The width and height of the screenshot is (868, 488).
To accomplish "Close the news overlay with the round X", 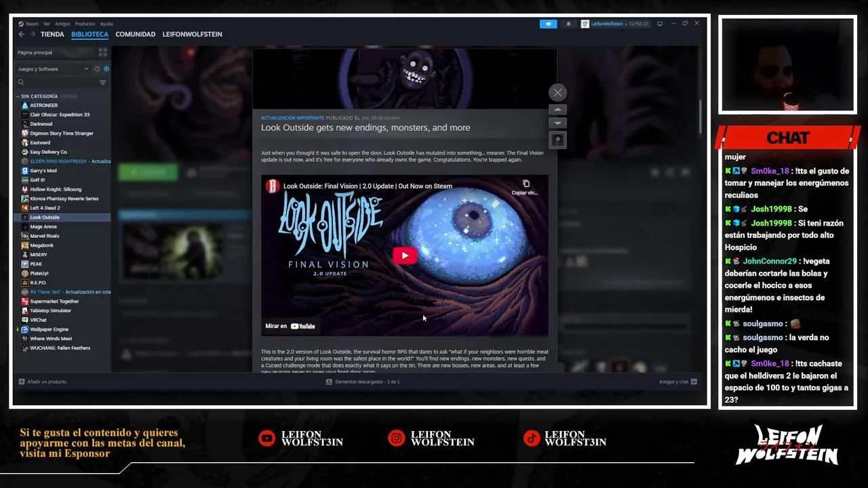I will coord(557,93).
